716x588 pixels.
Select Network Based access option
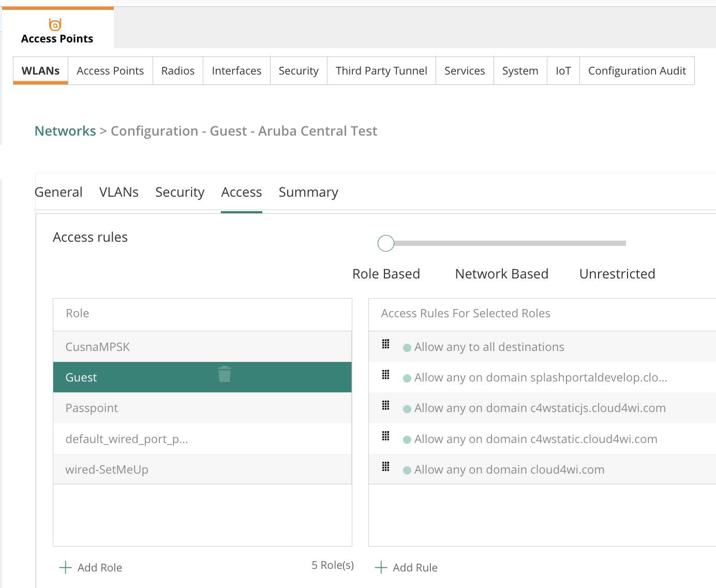pos(501,274)
